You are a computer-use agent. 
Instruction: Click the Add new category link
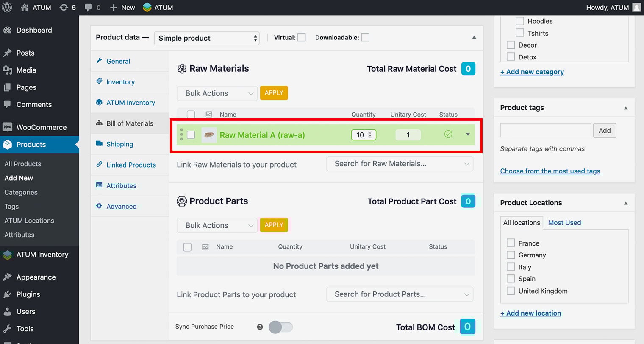pyautogui.click(x=532, y=72)
